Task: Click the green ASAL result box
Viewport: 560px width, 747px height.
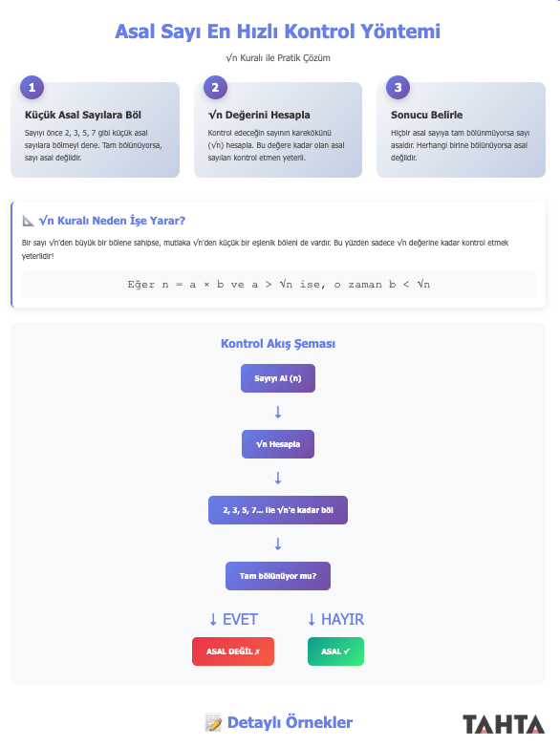Action: tap(335, 651)
